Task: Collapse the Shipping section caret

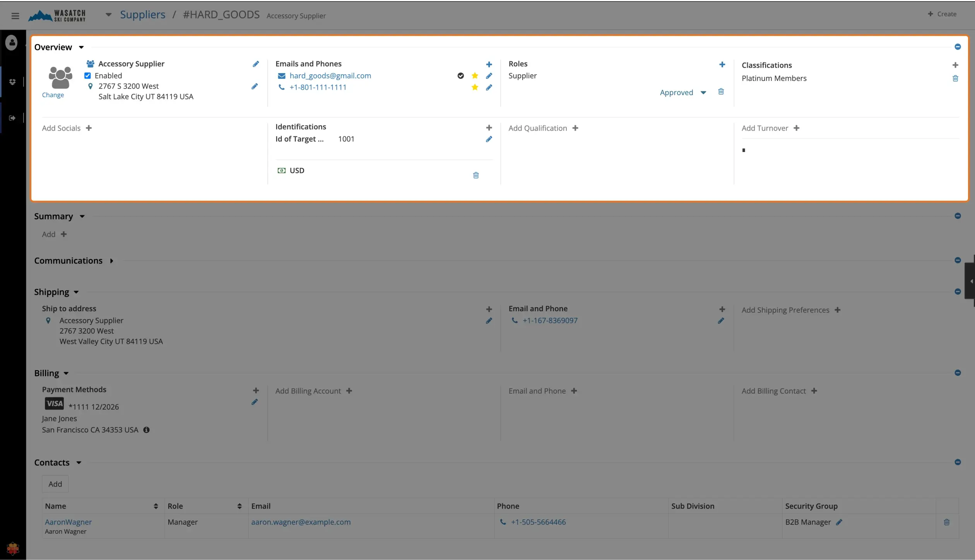Action: 76,292
